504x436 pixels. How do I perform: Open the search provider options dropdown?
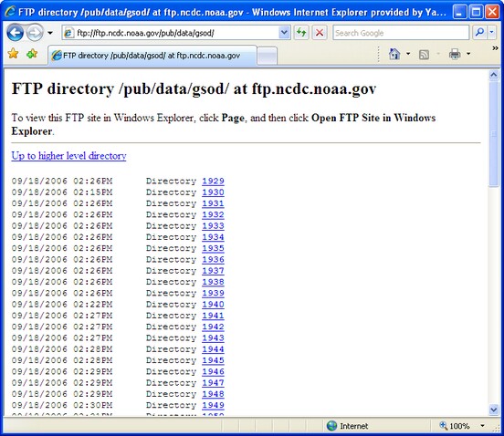coord(492,33)
